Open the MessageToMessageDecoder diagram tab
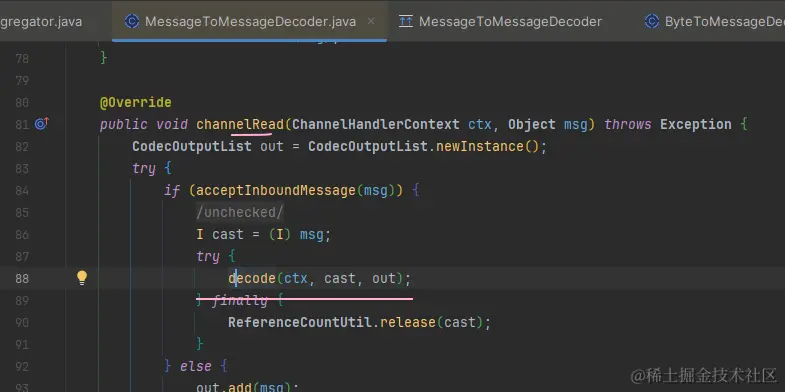 click(510, 22)
